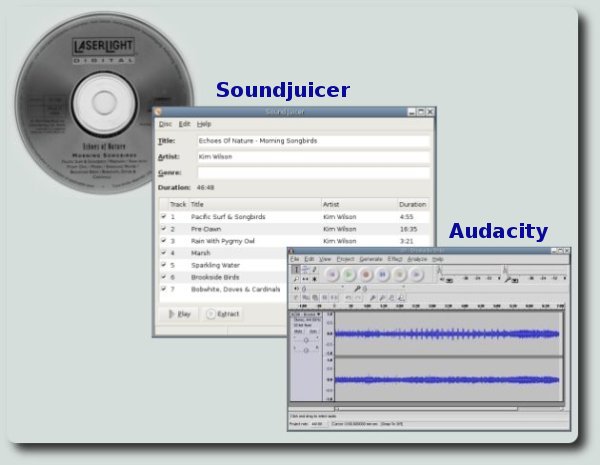Click the empty Genre field in Soundjuicer
The image size is (600, 465).
click(x=313, y=173)
